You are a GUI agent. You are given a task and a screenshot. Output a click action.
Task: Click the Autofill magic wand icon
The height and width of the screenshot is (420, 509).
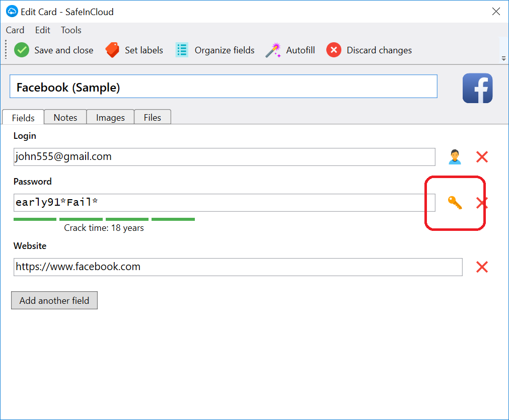tap(273, 50)
